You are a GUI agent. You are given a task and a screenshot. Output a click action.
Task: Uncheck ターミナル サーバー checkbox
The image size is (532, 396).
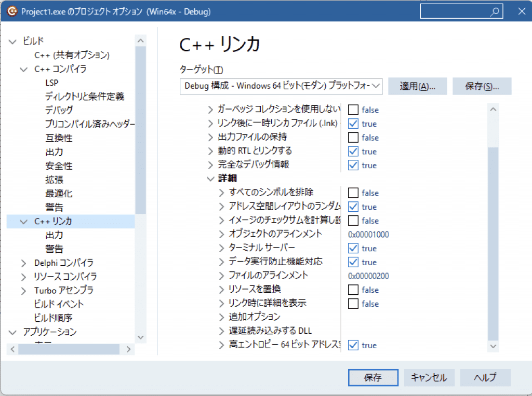tap(353, 248)
